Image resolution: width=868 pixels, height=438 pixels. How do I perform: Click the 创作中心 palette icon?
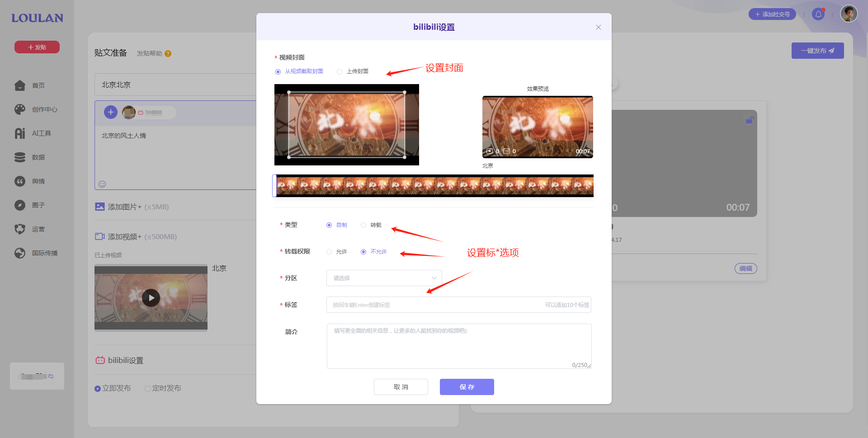click(20, 109)
